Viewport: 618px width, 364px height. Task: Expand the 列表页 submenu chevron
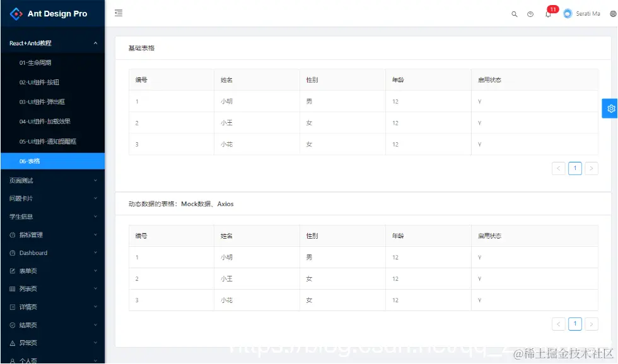pyautogui.click(x=95, y=288)
